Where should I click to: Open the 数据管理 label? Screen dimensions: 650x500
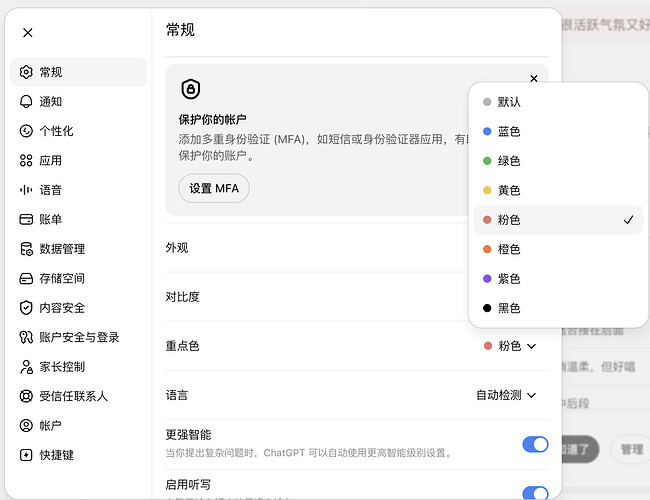[x=62, y=249]
